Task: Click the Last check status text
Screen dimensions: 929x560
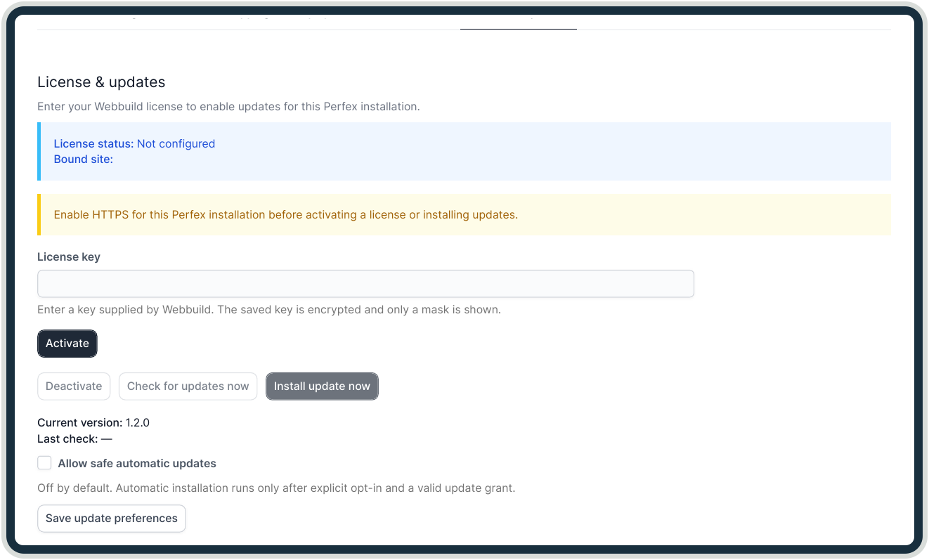Action: [74, 439]
